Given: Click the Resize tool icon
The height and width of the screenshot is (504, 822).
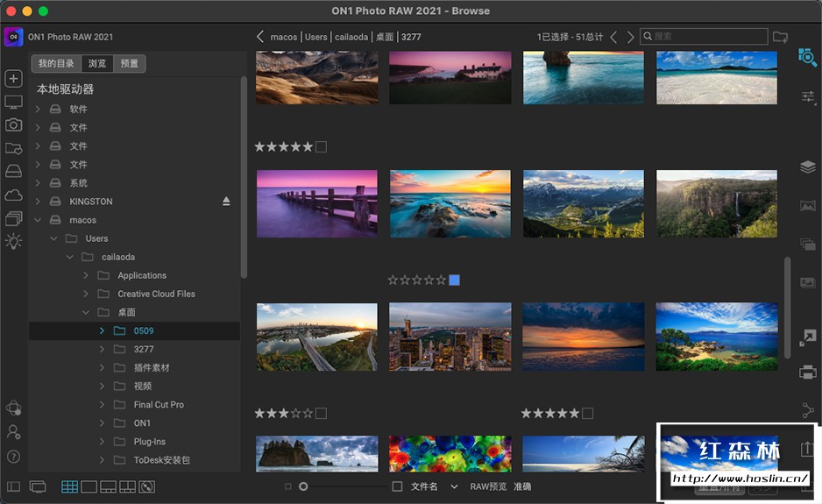Looking at the screenshot, I should tap(807, 337).
